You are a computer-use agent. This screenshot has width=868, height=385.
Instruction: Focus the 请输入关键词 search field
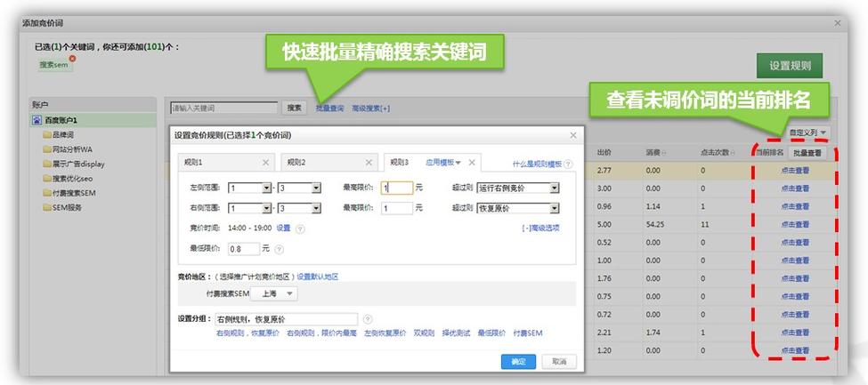(x=223, y=108)
